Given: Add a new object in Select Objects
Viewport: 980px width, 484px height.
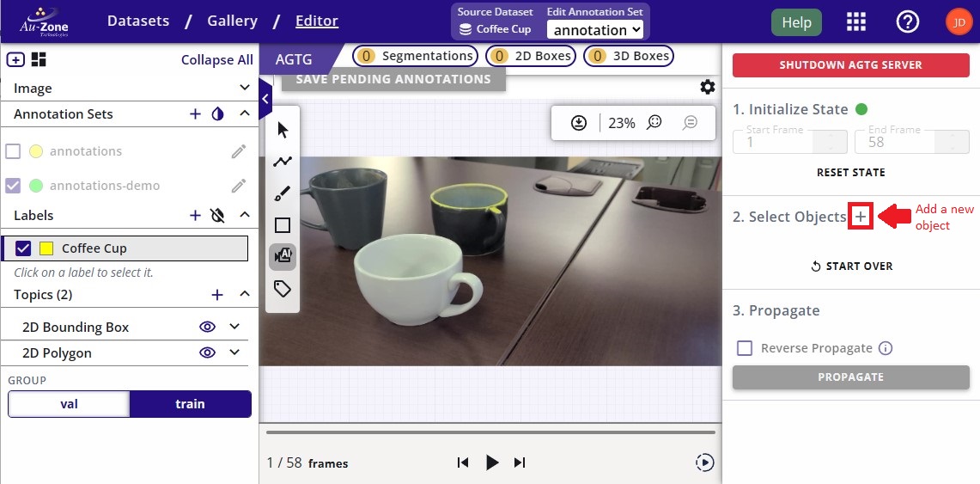Looking at the screenshot, I should point(861,217).
